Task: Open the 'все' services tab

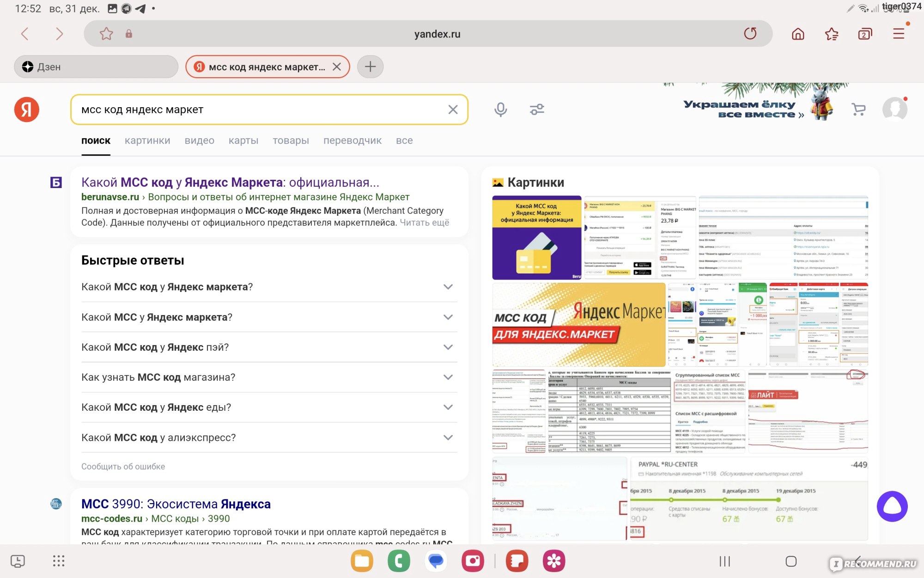Action: [404, 140]
